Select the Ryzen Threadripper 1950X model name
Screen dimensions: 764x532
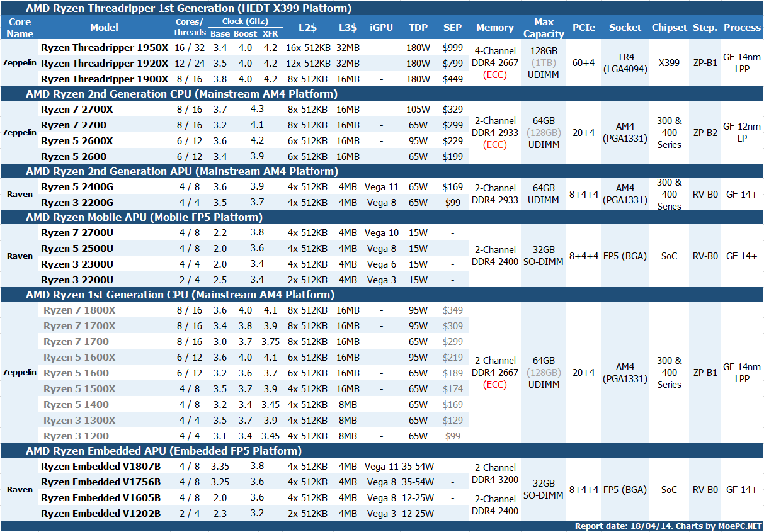[x=105, y=48]
